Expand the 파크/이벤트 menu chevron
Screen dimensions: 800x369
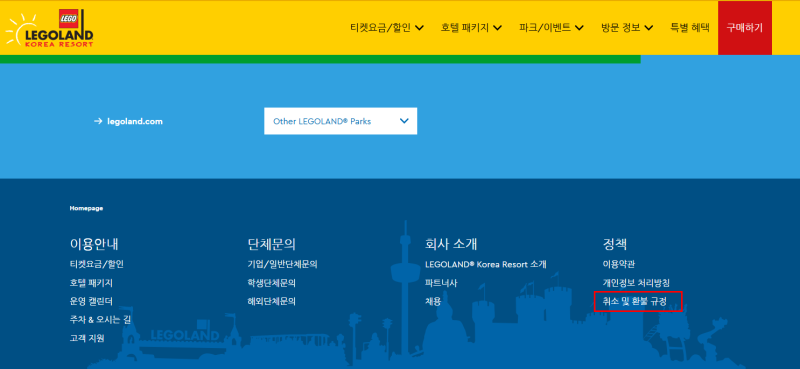(579, 28)
